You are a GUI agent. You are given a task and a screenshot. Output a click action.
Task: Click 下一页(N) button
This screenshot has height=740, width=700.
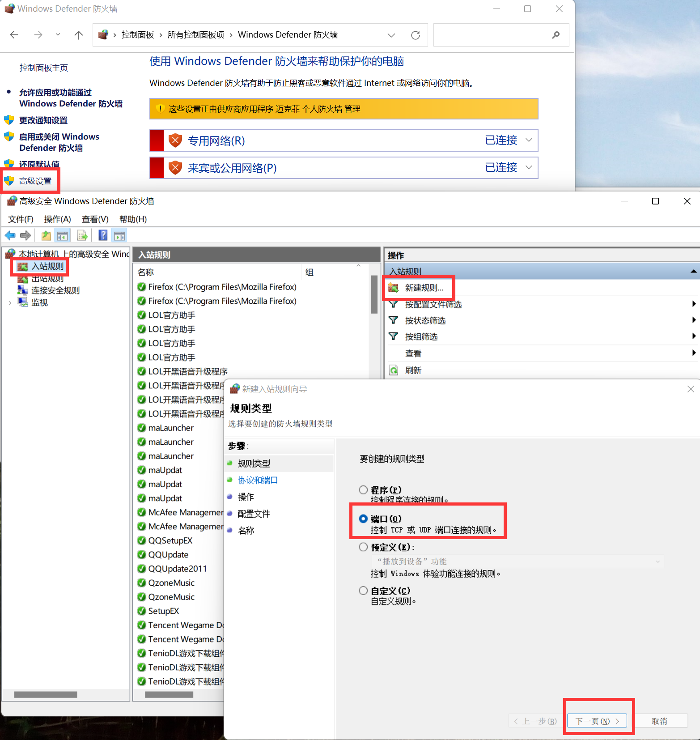point(597,721)
